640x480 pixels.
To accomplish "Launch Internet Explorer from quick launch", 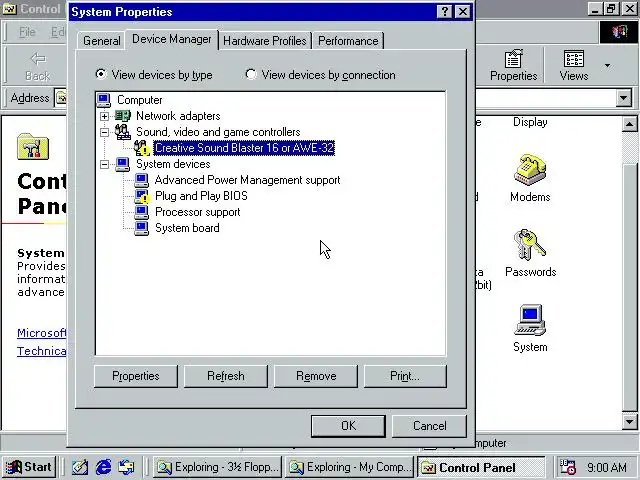I will [x=103, y=467].
